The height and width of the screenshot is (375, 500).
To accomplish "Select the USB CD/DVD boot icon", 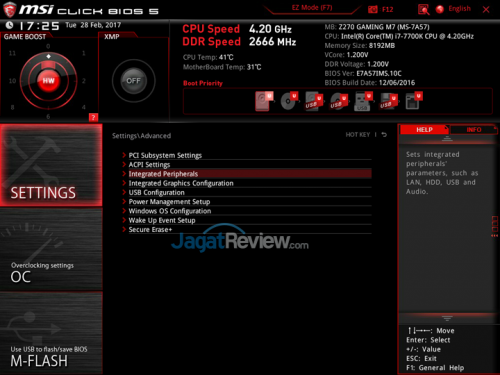I will [339, 101].
